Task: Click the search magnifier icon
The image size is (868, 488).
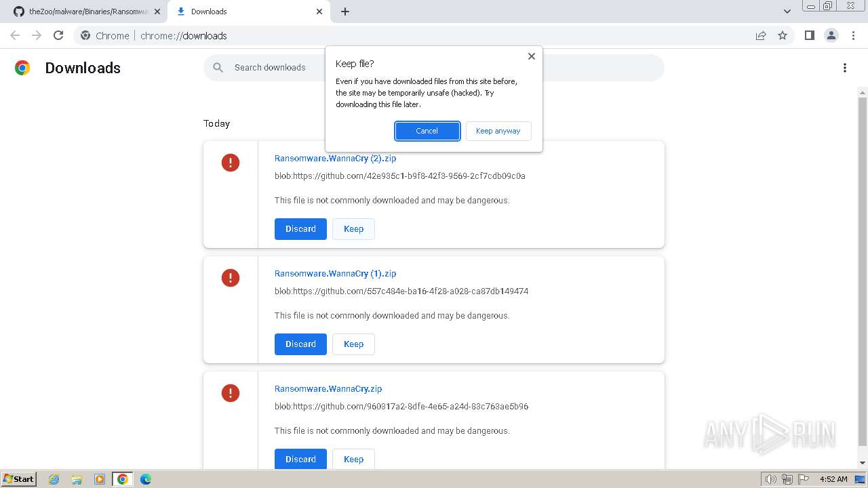Action: pyautogui.click(x=218, y=68)
